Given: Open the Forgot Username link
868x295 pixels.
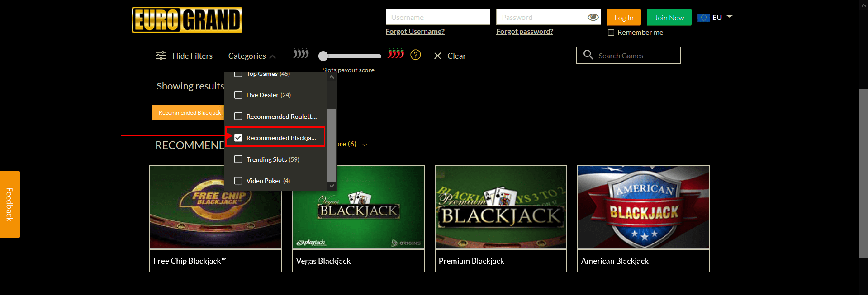Looking at the screenshot, I should pyautogui.click(x=415, y=32).
